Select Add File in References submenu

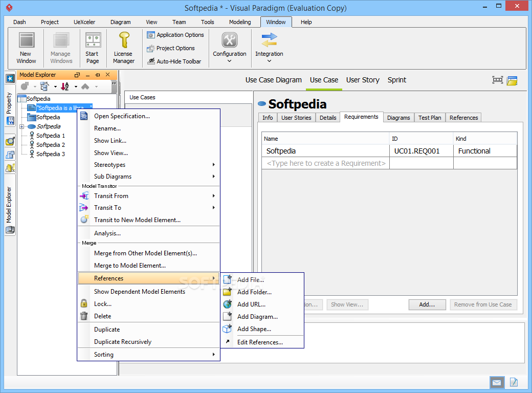262,280
